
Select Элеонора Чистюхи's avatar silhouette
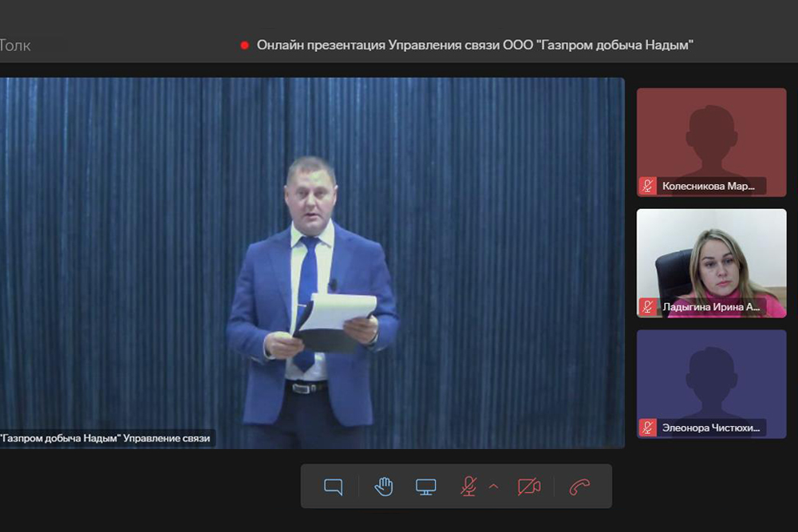point(711,375)
